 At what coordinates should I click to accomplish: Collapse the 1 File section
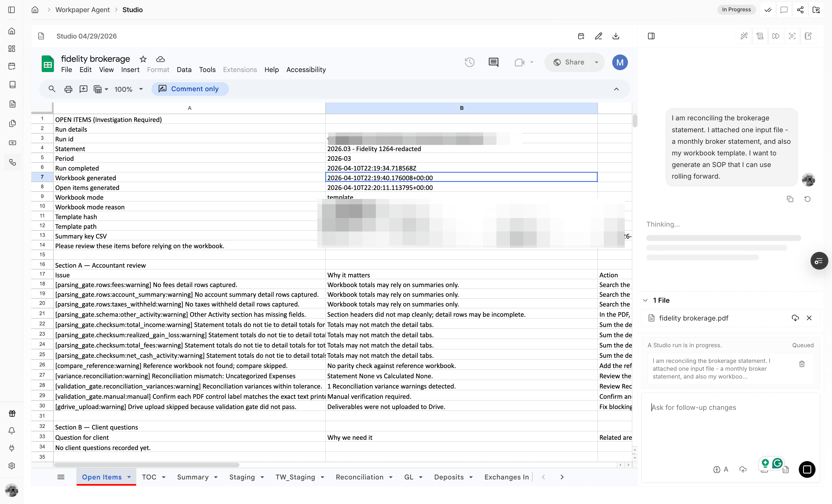pyautogui.click(x=645, y=301)
